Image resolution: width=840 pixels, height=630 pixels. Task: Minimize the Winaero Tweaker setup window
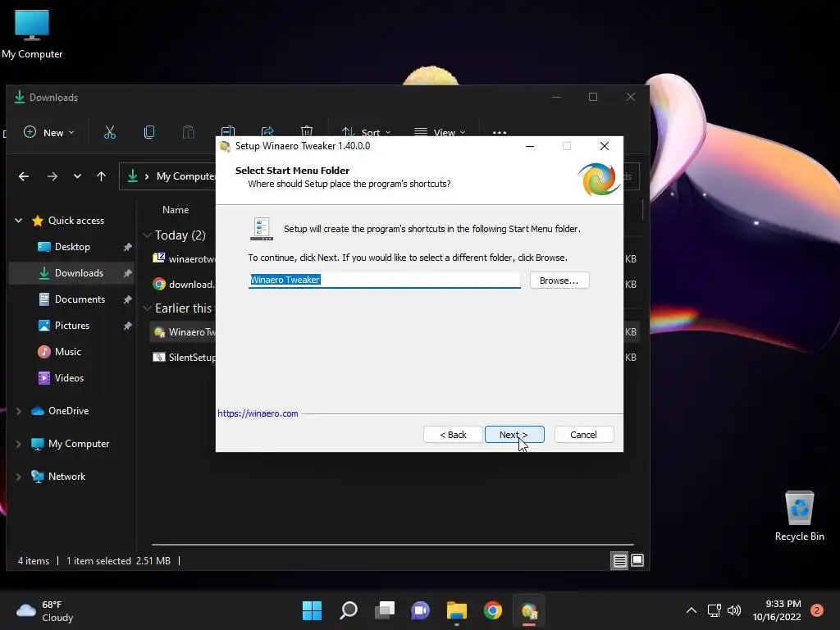530,146
